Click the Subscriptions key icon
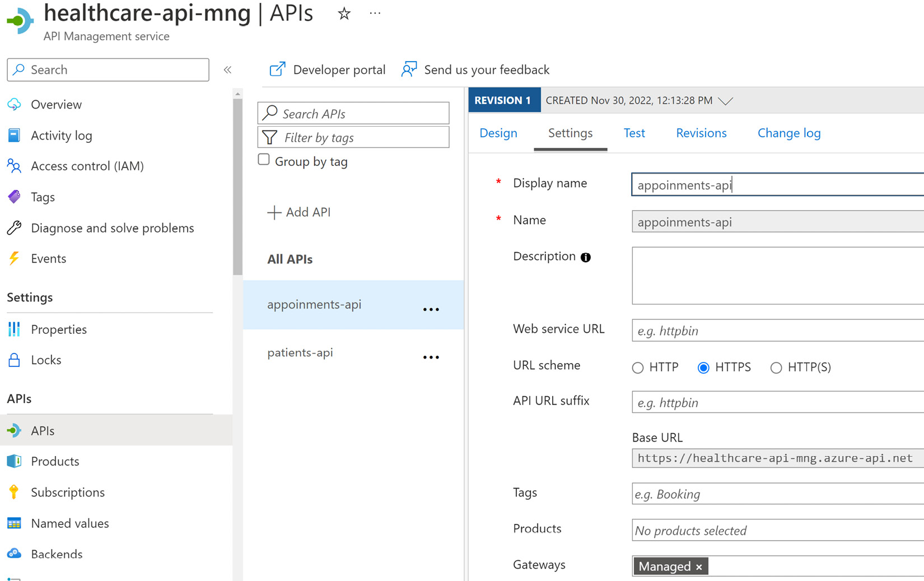The height and width of the screenshot is (581, 924). [x=15, y=492]
